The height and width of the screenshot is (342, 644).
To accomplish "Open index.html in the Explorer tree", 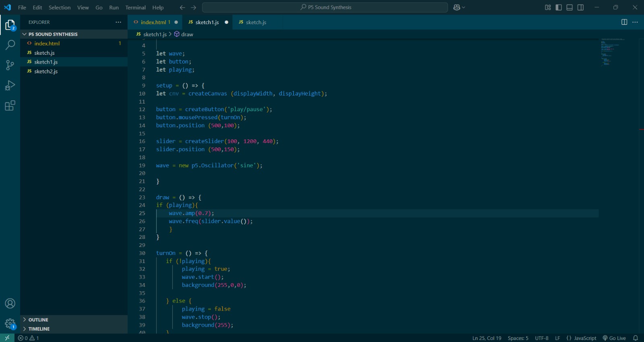I will pyautogui.click(x=74, y=44).
